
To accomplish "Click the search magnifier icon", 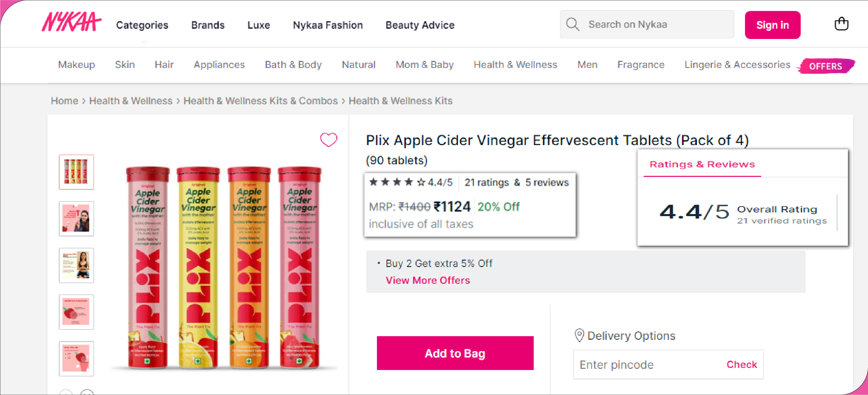I will 572,24.
